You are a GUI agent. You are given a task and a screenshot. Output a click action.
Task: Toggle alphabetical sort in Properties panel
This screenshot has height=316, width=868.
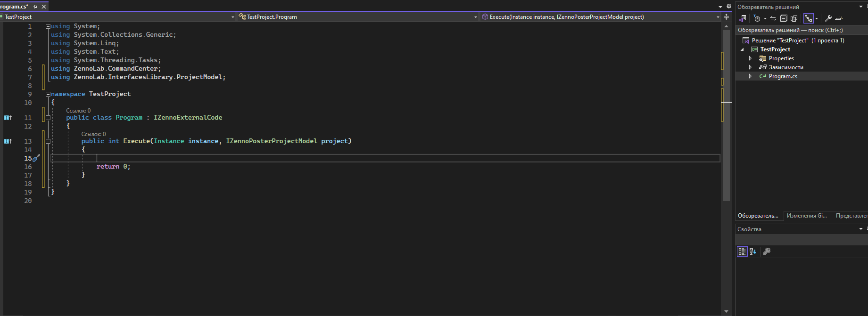[753, 251]
